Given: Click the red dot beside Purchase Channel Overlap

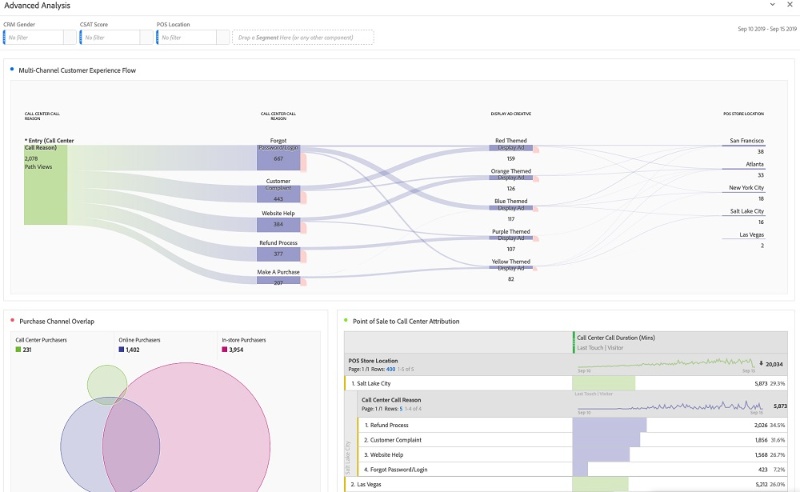Looking at the screenshot, I should coord(12,320).
